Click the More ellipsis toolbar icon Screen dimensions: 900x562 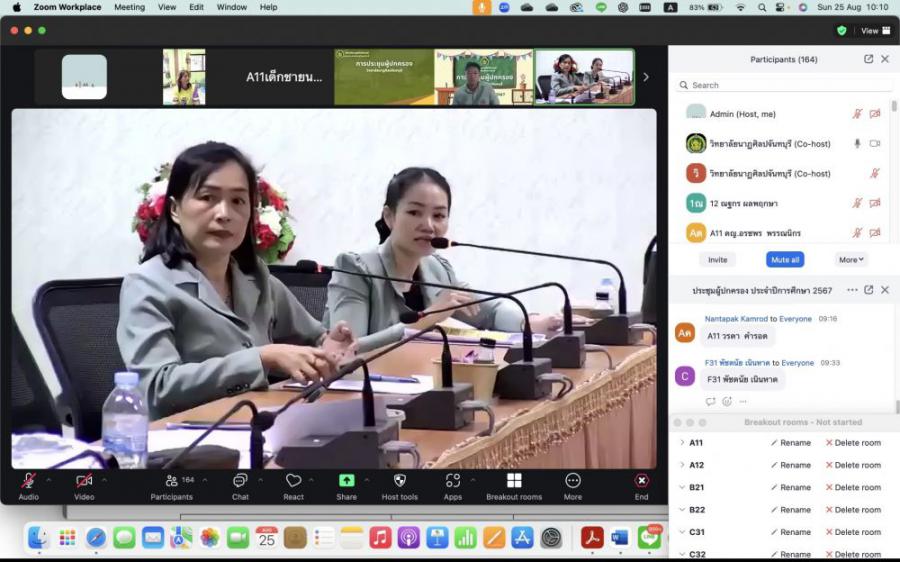(x=573, y=481)
